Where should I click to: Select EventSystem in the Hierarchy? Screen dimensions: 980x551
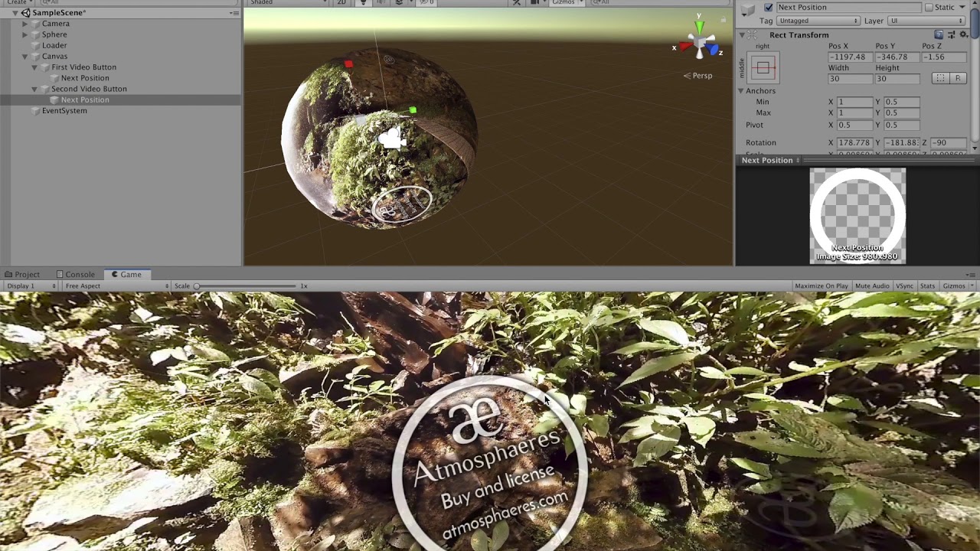(x=64, y=111)
